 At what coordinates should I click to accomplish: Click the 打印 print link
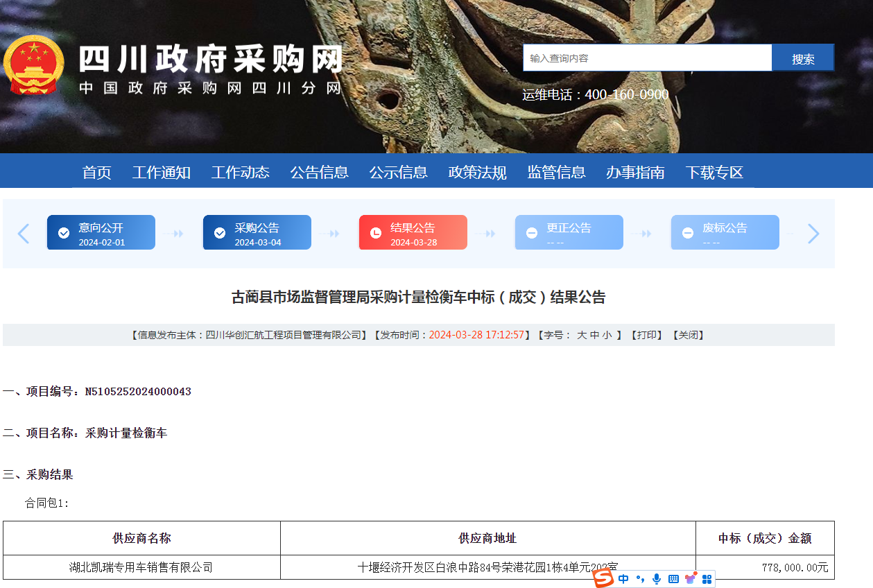coord(646,335)
